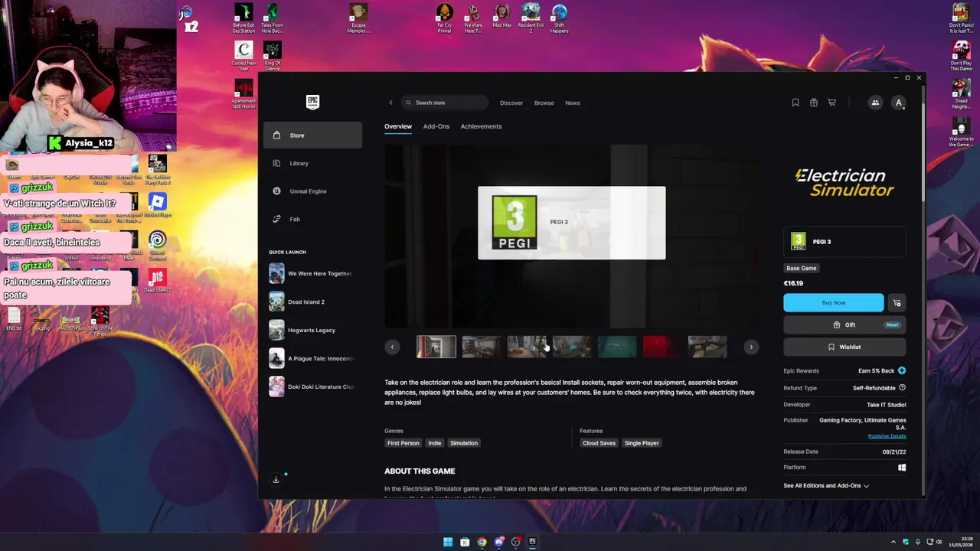The image size is (980, 551).
Task: Filter by Simulation genre tag
Action: tap(464, 443)
